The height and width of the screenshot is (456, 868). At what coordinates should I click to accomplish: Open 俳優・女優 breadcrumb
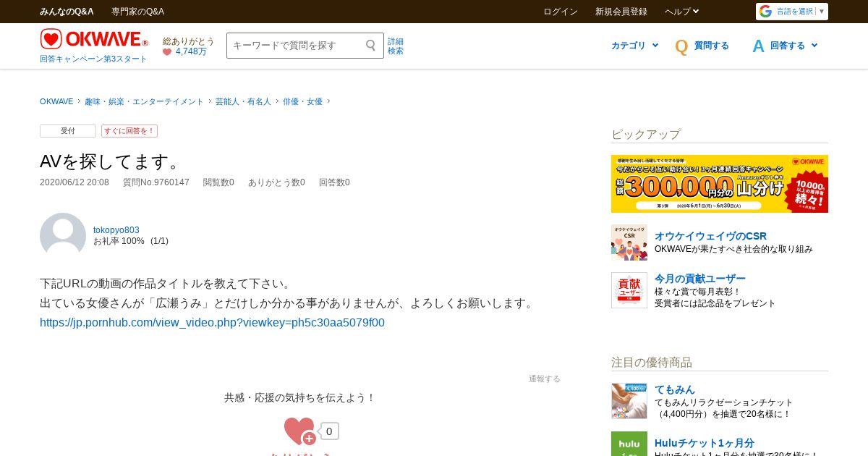pos(302,101)
